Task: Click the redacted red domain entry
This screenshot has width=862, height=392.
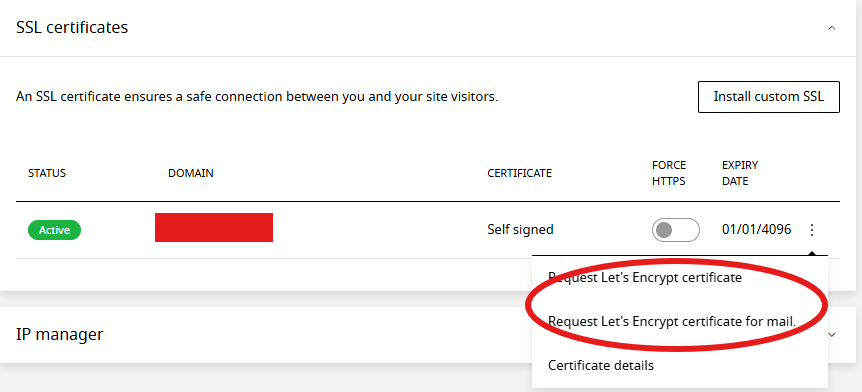Action: (214, 227)
